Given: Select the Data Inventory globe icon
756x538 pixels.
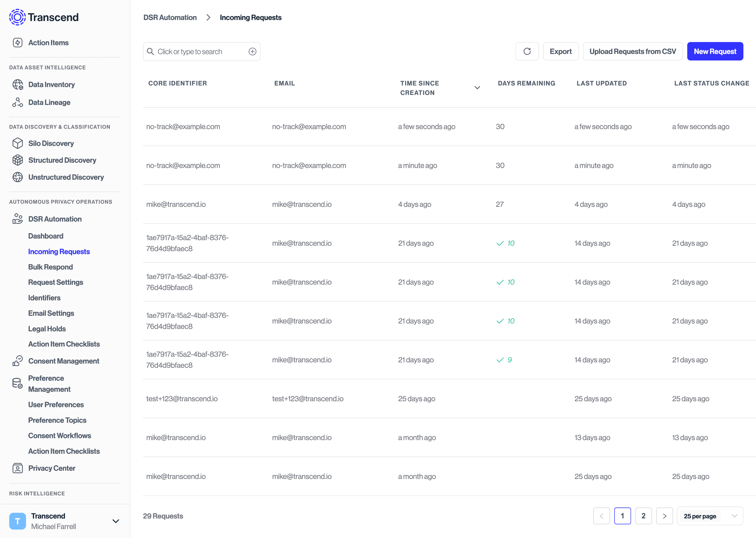Looking at the screenshot, I should point(18,85).
